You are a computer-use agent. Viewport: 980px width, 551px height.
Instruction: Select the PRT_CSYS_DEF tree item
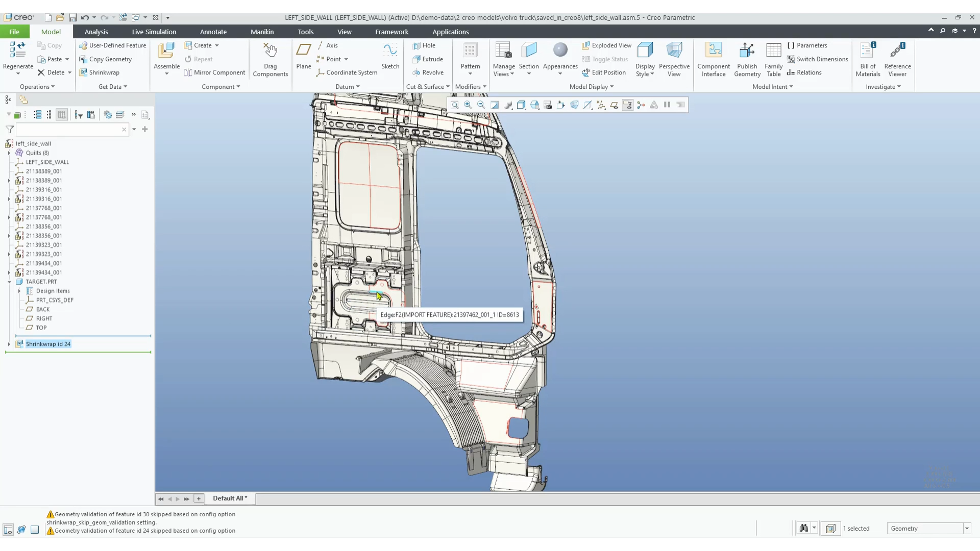tap(55, 300)
